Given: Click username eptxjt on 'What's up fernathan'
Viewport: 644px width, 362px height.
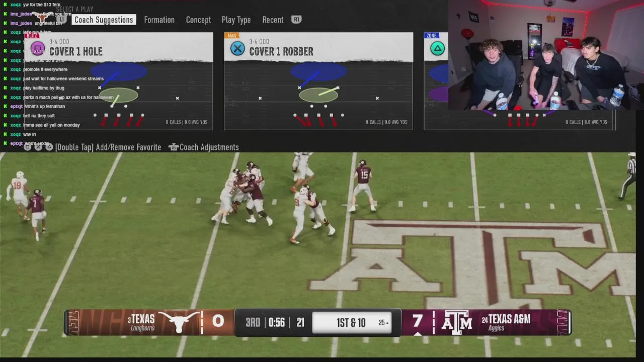Looking at the screenshot, I should coord(17,107).
